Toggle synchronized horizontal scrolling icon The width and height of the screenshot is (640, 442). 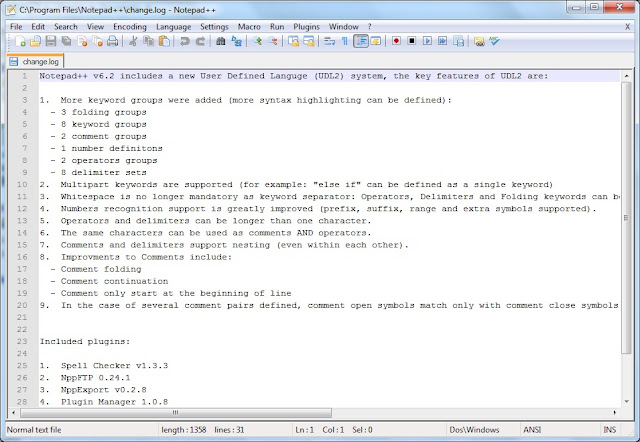309,41
